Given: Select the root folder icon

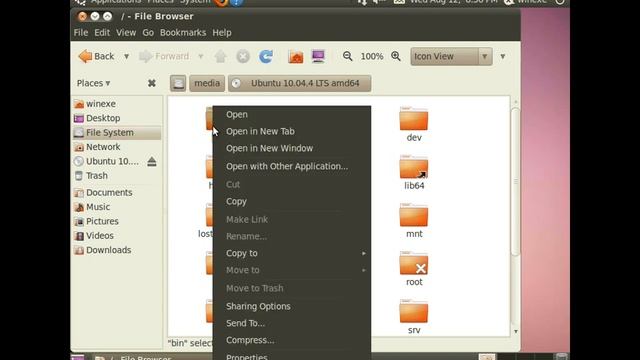Looking at the screenshot, I should [414, 263].
